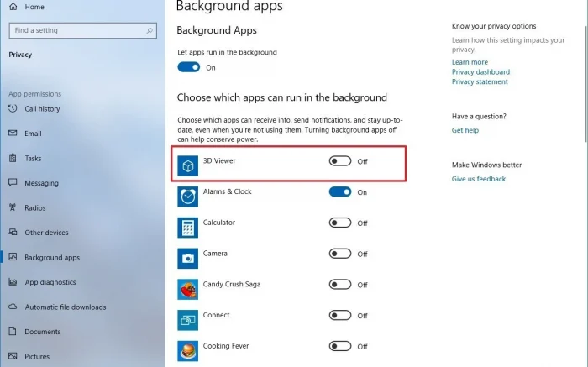Click the Automatic file downloads cloud icon

click(13, 307)
